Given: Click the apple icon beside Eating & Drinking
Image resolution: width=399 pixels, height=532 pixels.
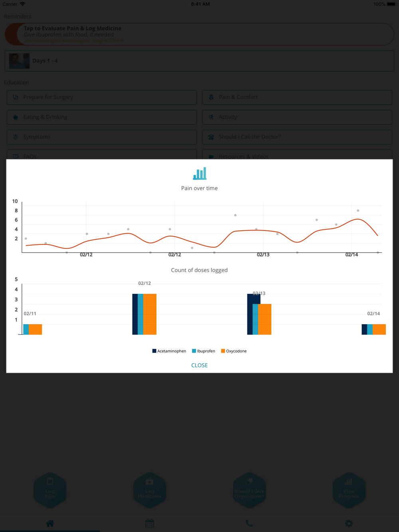Looking at the screenshot, I should (16, 117).
